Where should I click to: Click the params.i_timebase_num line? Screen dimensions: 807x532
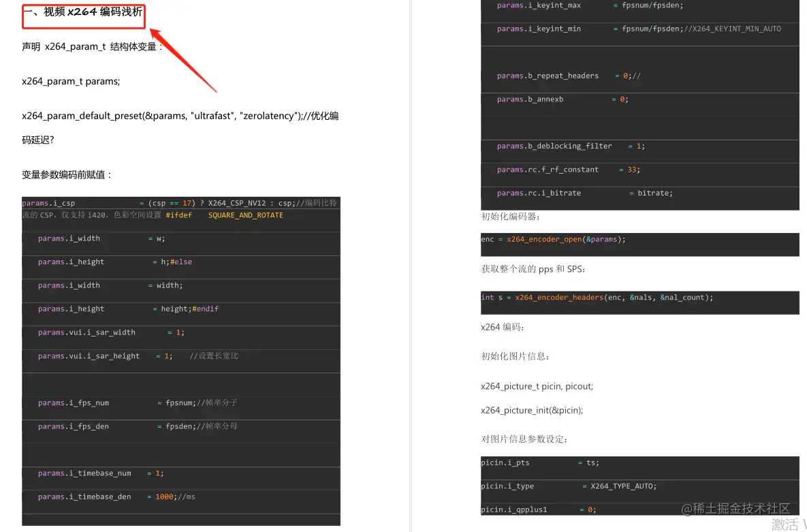101,473
